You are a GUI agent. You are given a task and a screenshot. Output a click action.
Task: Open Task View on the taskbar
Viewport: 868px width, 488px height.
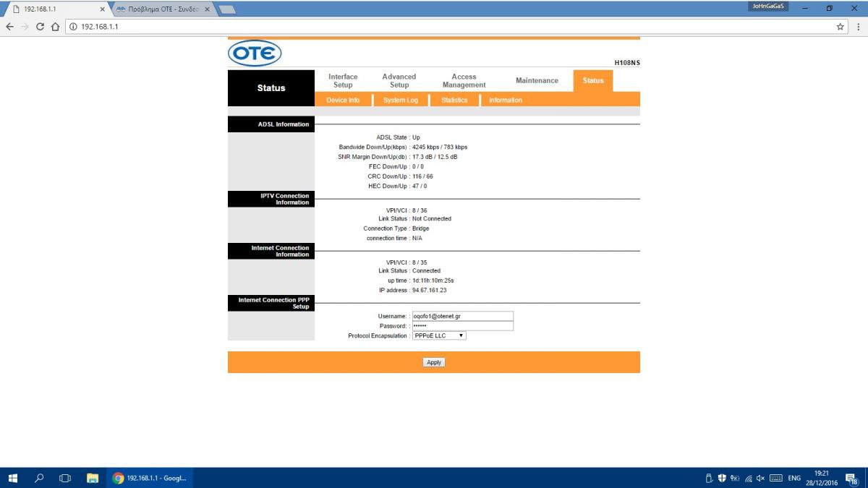65,478
